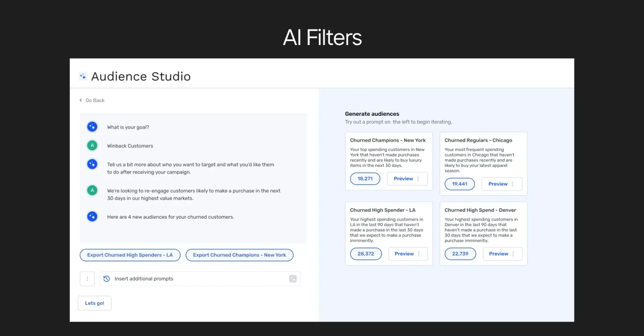Click the 'Audience Studio' title text
The height and width of the screenshot is (336, 644).
141,76
